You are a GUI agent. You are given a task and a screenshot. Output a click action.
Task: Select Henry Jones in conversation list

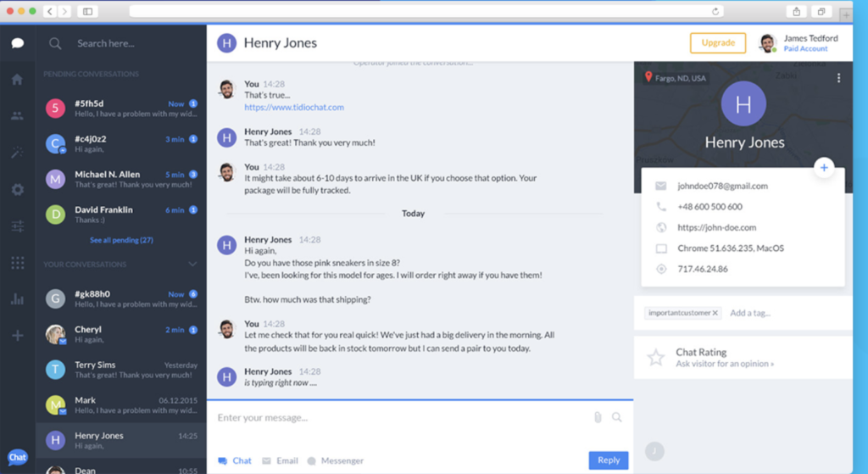121,440
